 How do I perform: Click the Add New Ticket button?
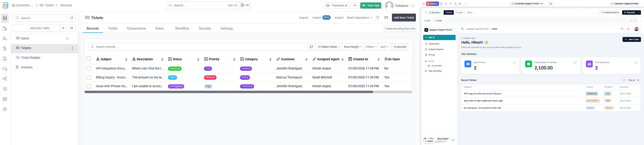tap(404, 18)
